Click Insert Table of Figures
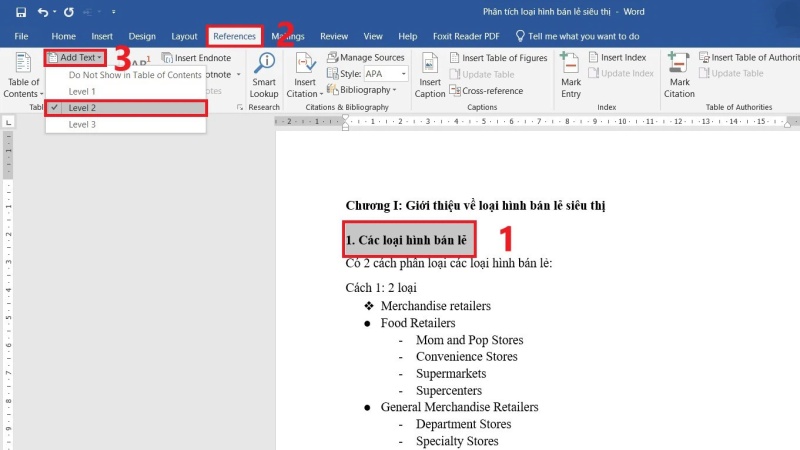Screen dimensions: 800x450 pos(498,58)
